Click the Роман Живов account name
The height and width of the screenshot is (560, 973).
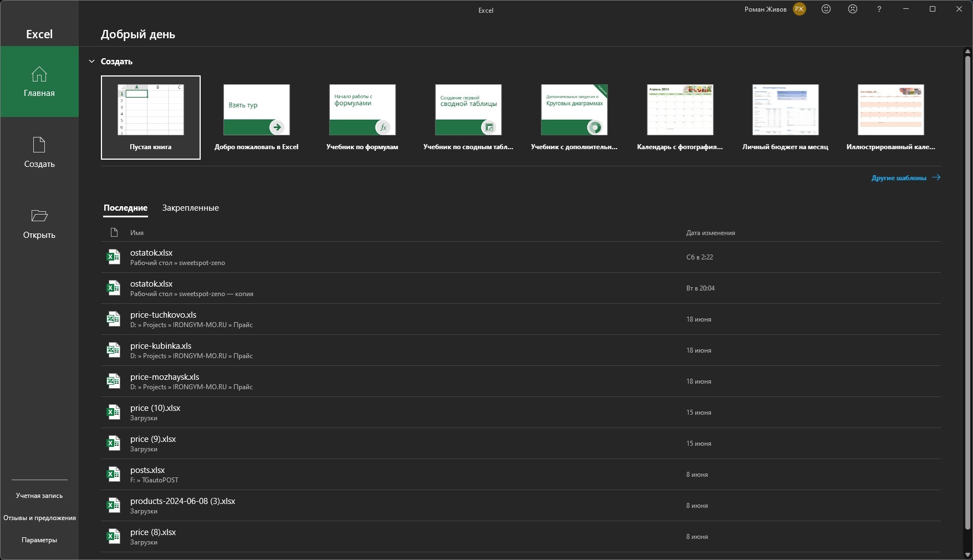765,9
